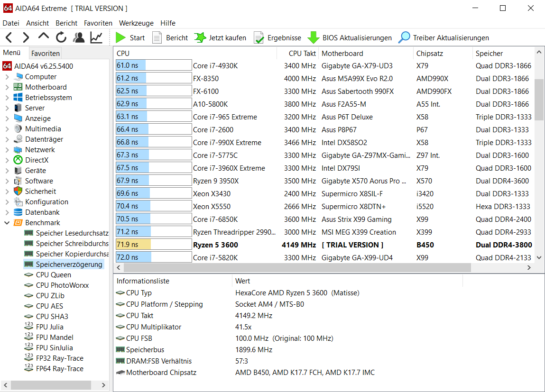Viewport: 545px width, 392px height.
Task: Open the Werkzeuge menu
Action: (x=136, y=23)
